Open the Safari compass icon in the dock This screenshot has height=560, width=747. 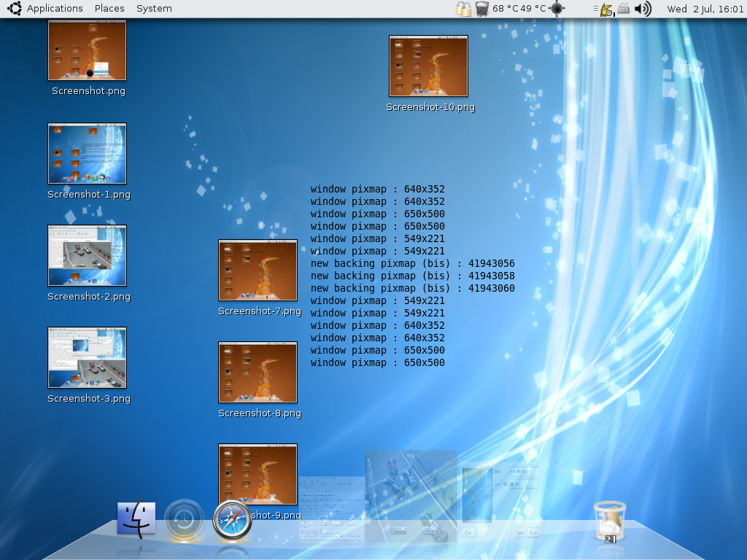(232, 520)
